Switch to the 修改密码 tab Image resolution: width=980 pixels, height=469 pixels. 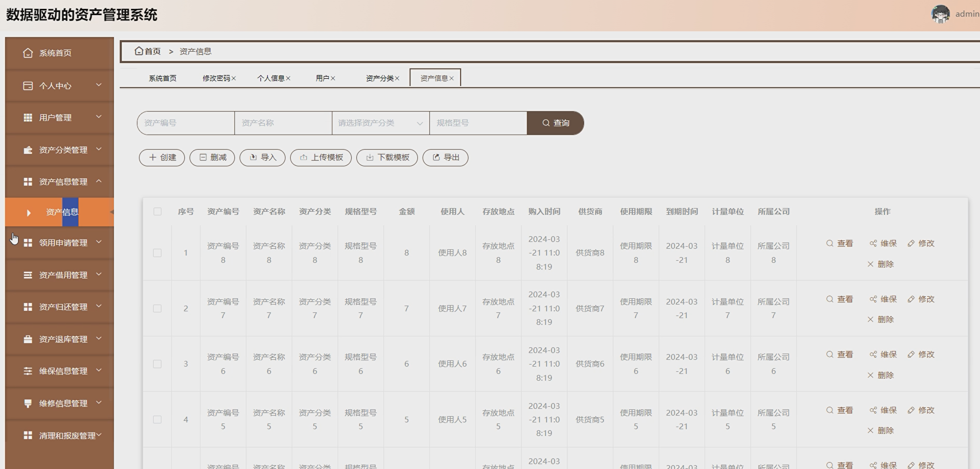point(216,79)
